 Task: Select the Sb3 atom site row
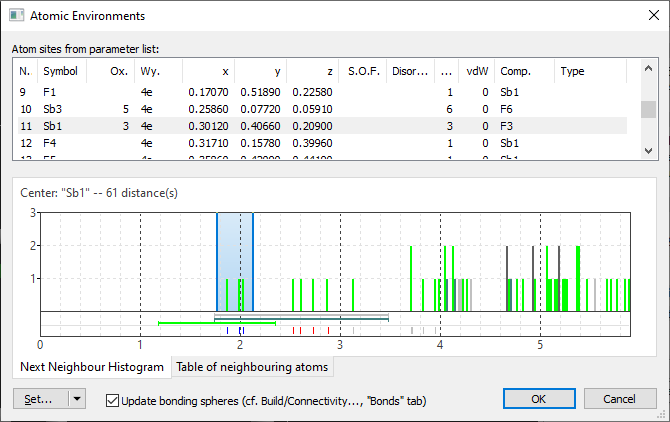pos(60,108)
